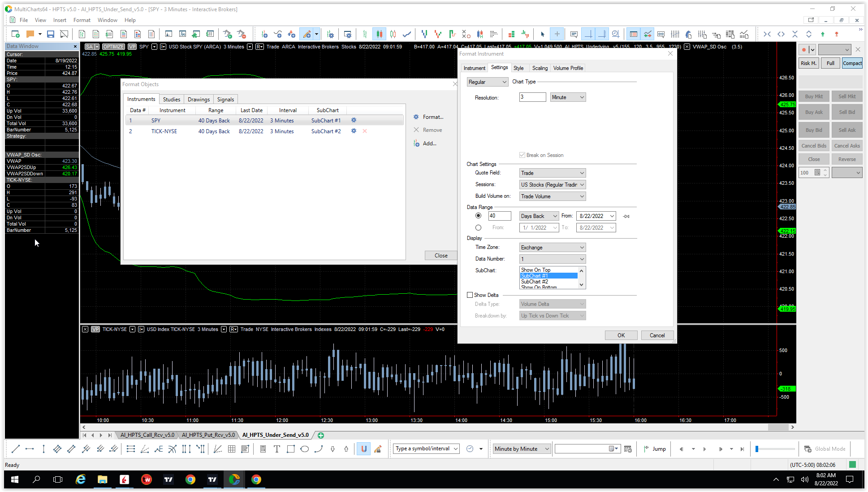Click the Jump button in the bottom toolbar
This screenshot has height=492, width=868.
point(655,449)
